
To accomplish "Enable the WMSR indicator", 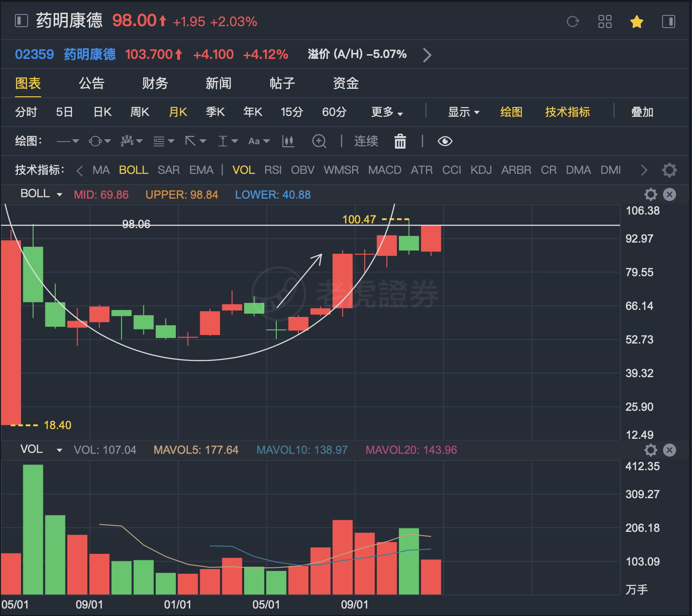I will pyautogui.click(x=341, y=170).
